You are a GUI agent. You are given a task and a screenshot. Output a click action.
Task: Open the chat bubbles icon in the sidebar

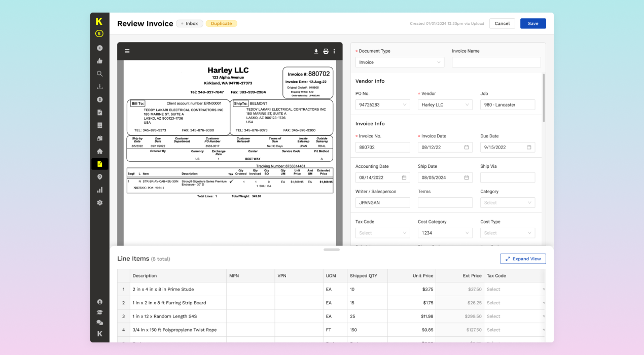coord(99,323)
